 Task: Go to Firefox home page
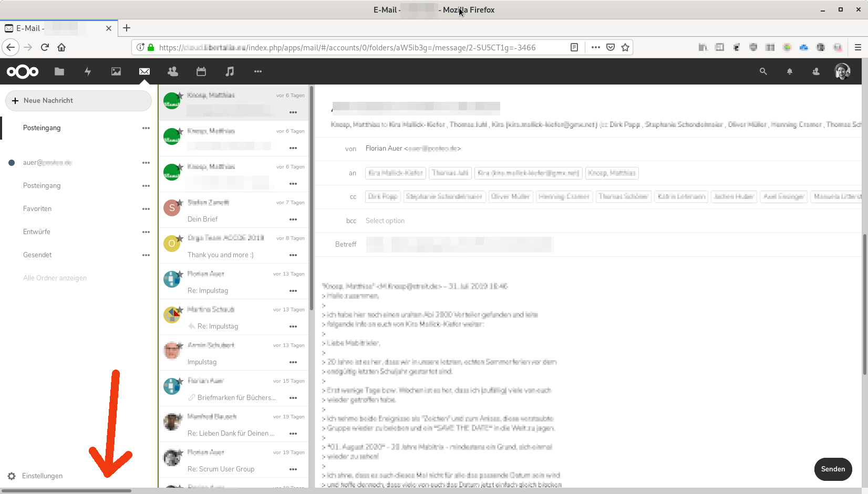tap(61, 47)
